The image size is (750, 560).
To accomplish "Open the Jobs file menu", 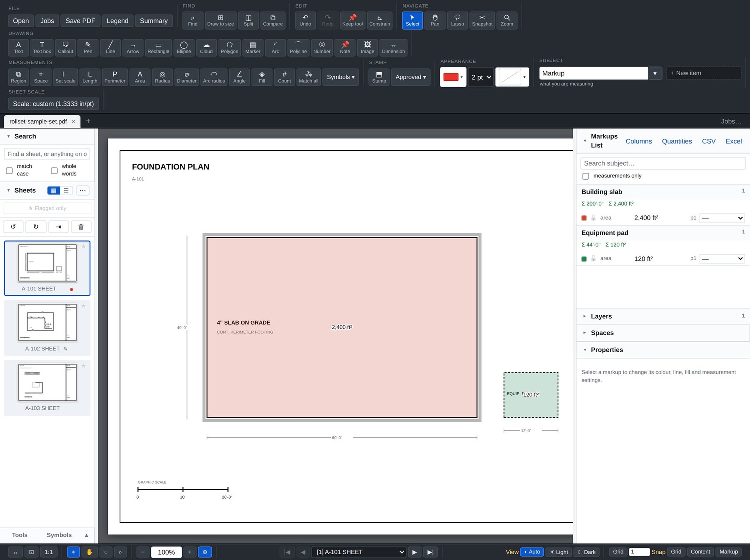I will coord(47,21).
